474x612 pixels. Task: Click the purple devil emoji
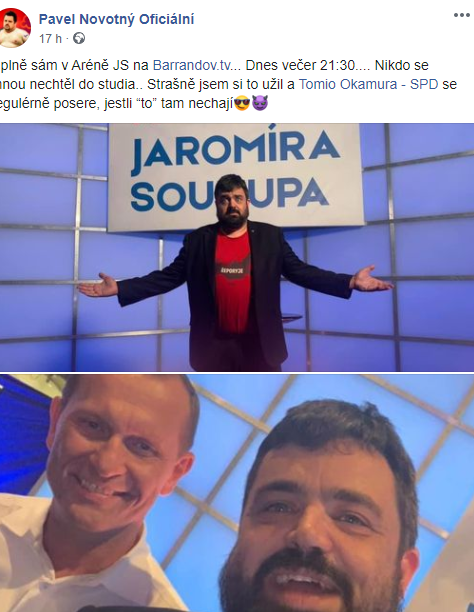[260, 104]
